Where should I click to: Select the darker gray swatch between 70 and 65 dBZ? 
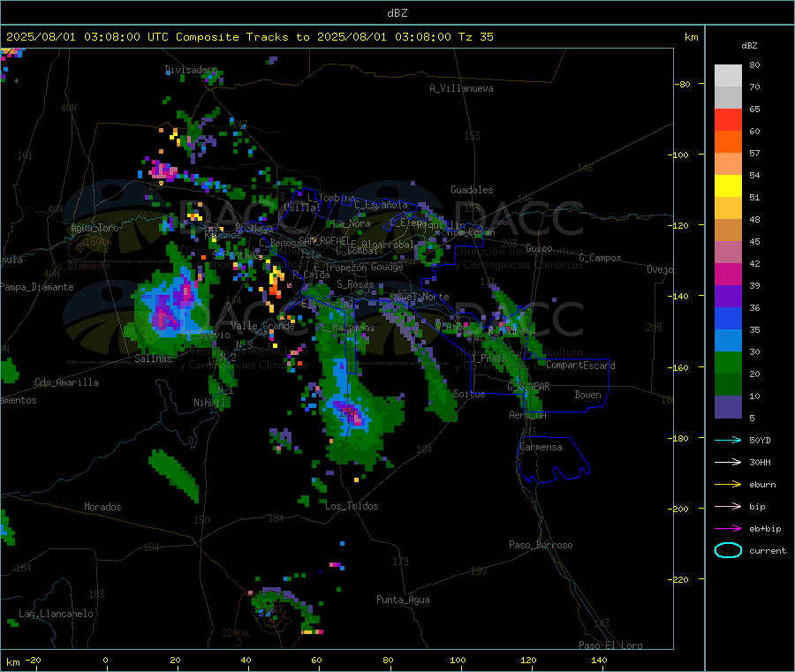point(728,98)
